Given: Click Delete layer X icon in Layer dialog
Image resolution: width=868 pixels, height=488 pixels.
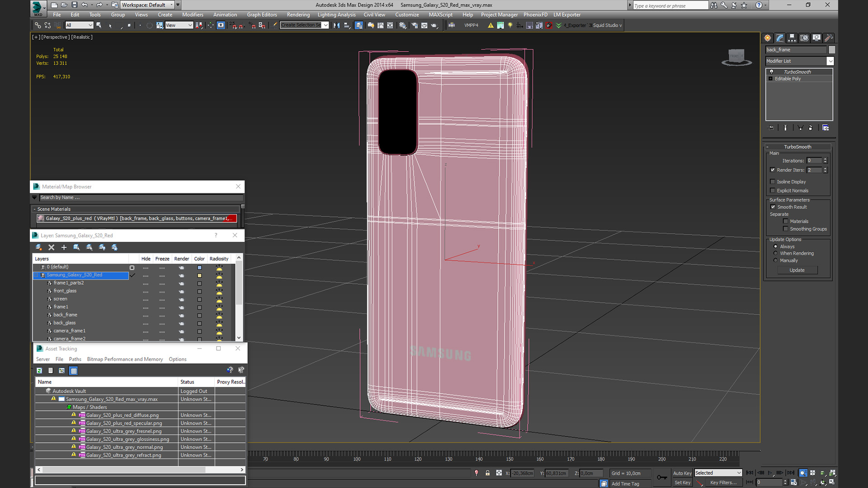Looking at the screenshot, I should [51, 247].
